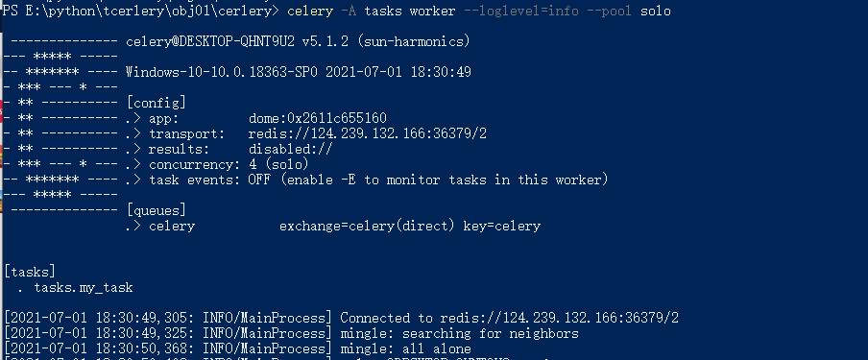Click the key=celery text
This screenshot has width=868, height=360.
coord(501,226)
